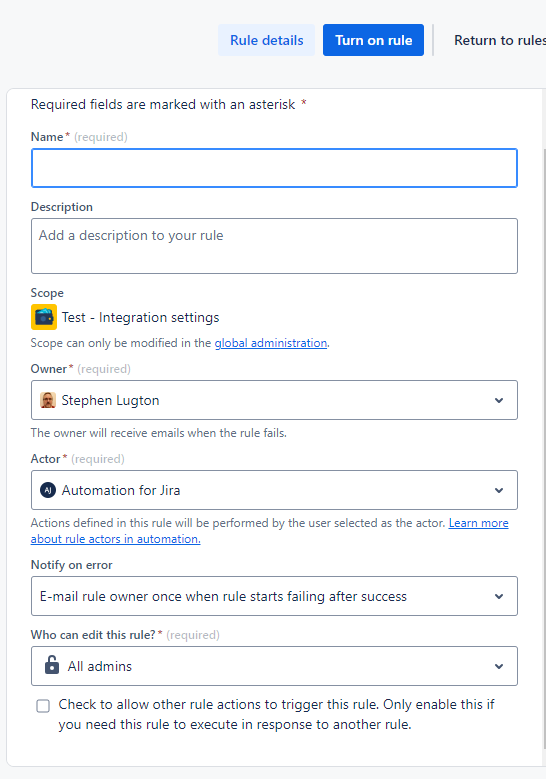Focus the rule Name input field

(x=274, y=168)
